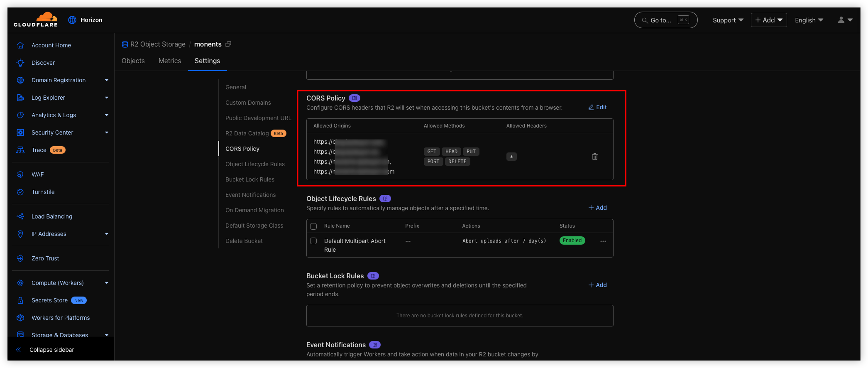
Task: Edit the CORS Policy
Action: (x=598, y=107)
